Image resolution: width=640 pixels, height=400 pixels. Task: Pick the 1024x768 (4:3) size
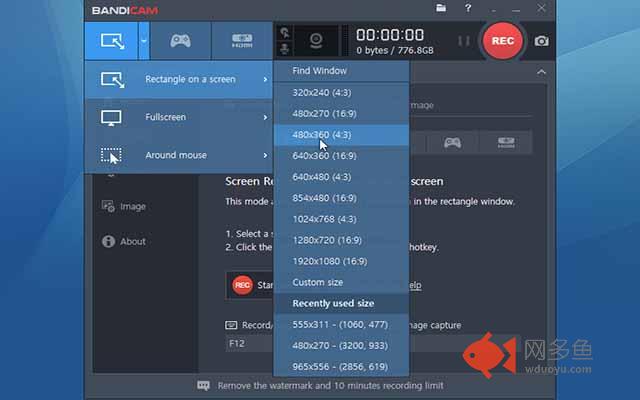[x=341, y=219]
